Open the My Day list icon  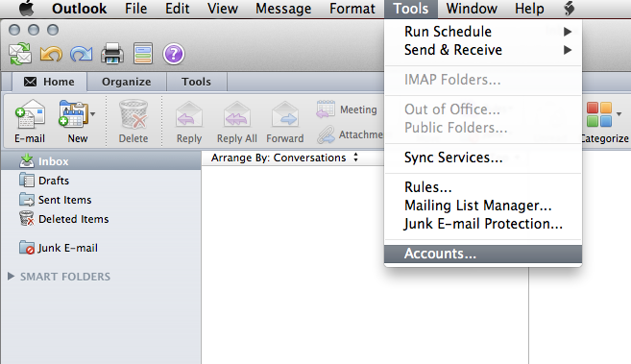coord(143,54)
